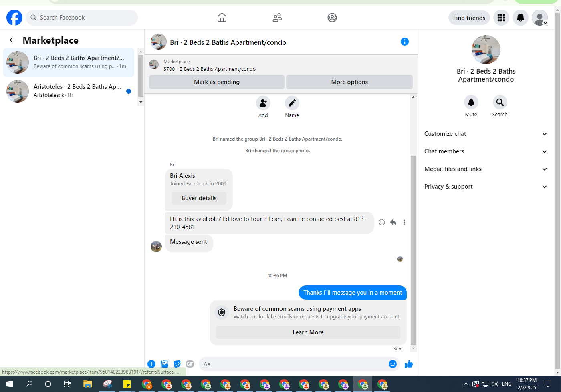This screenshot has width=561, height=392.
Task: Open more actions for Bri's message
Action: pyautogui.click(x=404, y=222)
